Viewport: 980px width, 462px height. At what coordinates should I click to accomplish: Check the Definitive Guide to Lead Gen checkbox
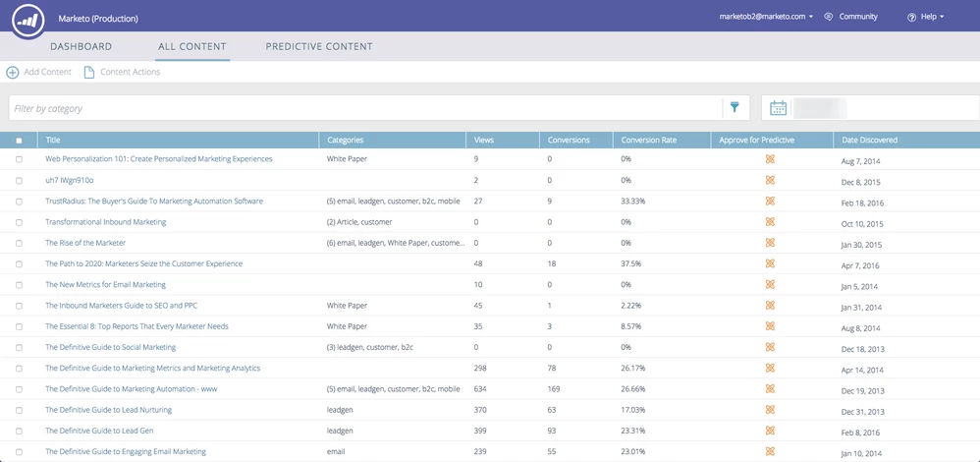click(x=19, y=431)
